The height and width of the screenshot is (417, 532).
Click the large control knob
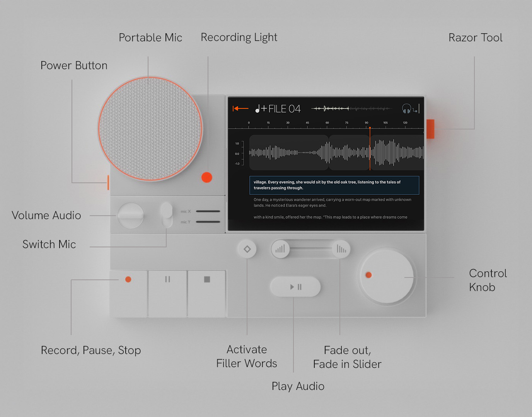point(387,276)
